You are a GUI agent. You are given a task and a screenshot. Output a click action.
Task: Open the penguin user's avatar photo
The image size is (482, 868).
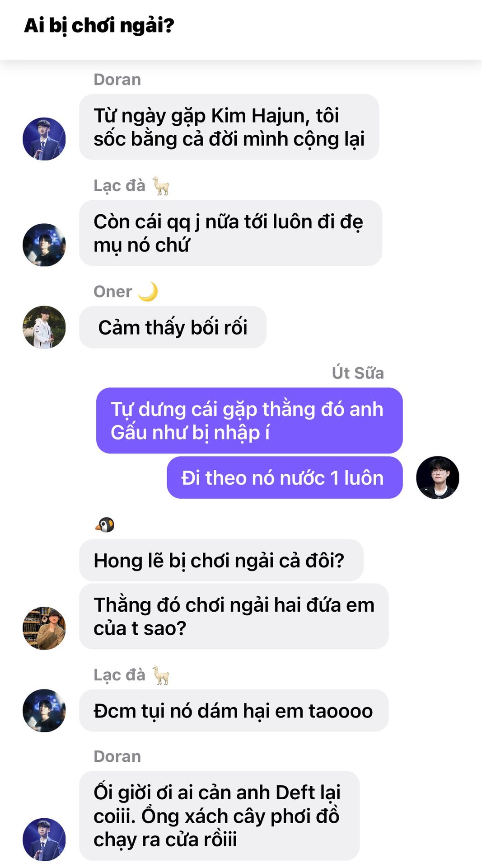(x=44, y=628)
